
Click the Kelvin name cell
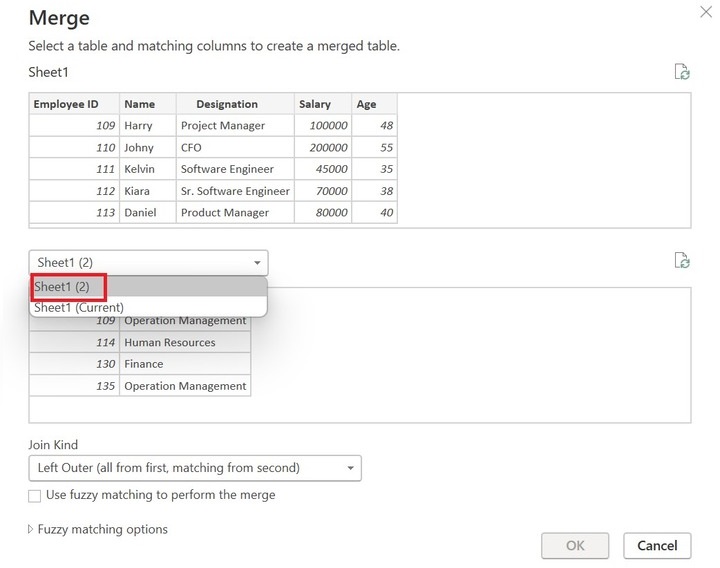click(x=140, y=169)
